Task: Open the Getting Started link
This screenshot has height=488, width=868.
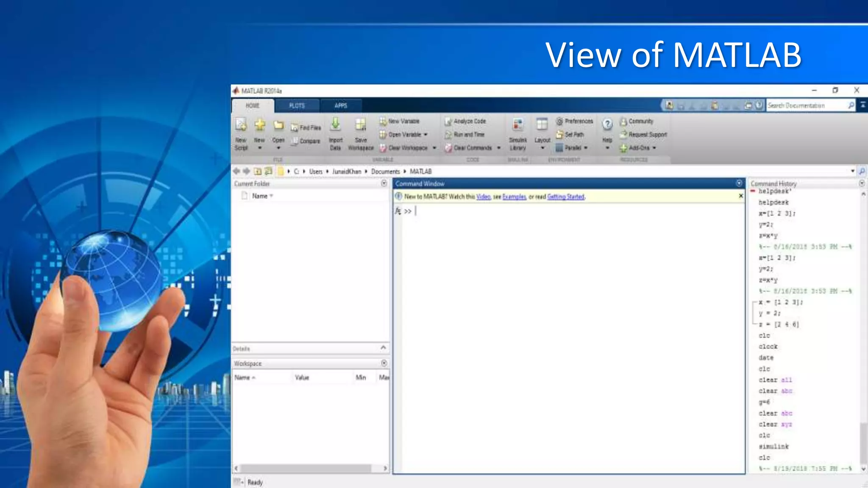Action: 565,197
